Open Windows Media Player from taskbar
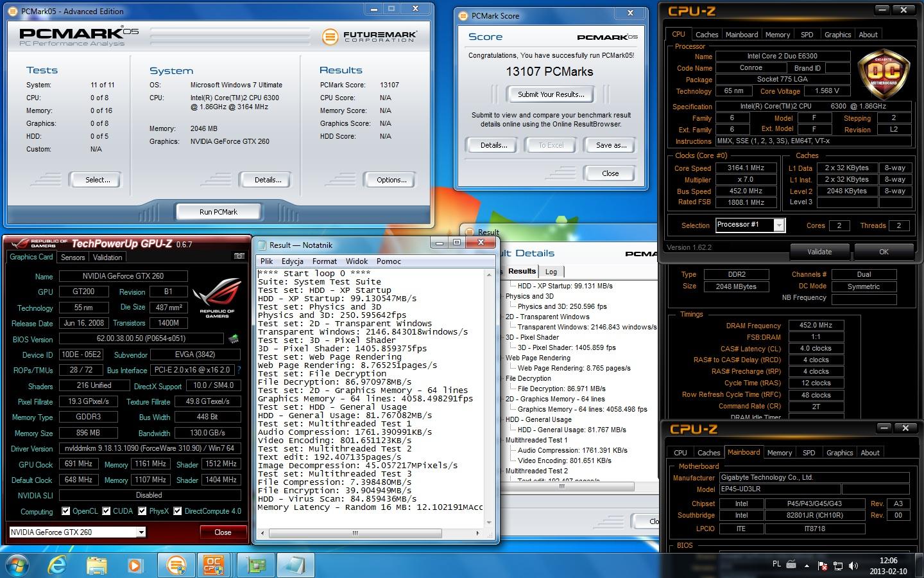Image resolution: width=924 pixels, height=578 pixels. coord(135,565)
